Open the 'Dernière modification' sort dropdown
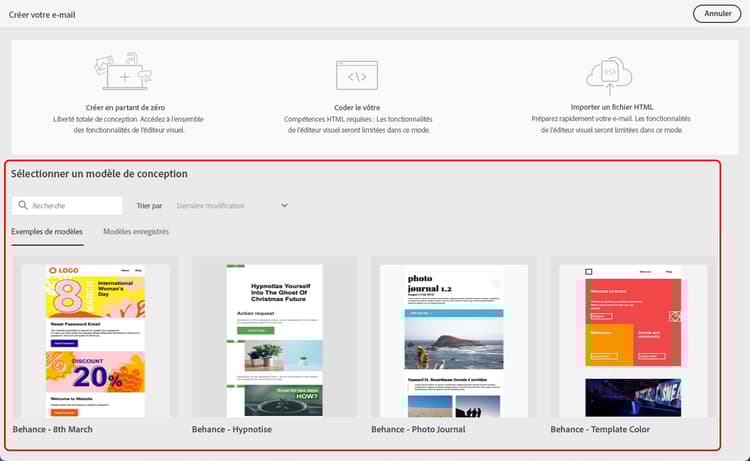Screen dimensions: 750x461 point(232,206)
